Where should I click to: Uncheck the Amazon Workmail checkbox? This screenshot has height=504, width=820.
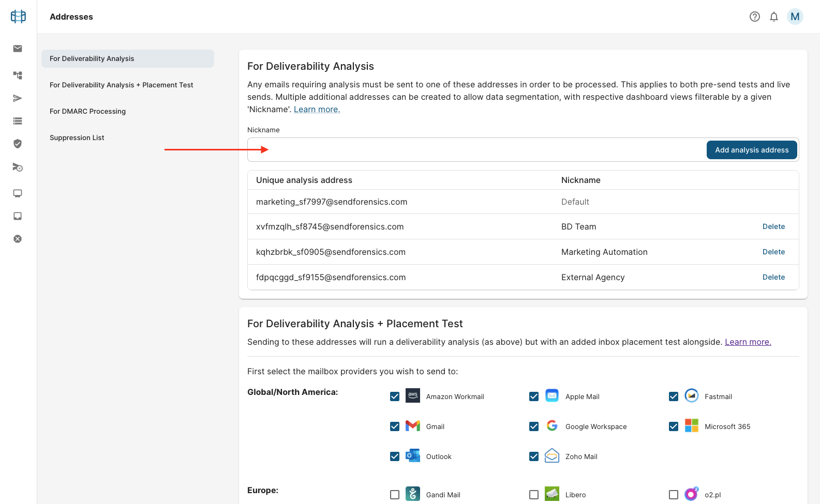[x=395, y=396]
